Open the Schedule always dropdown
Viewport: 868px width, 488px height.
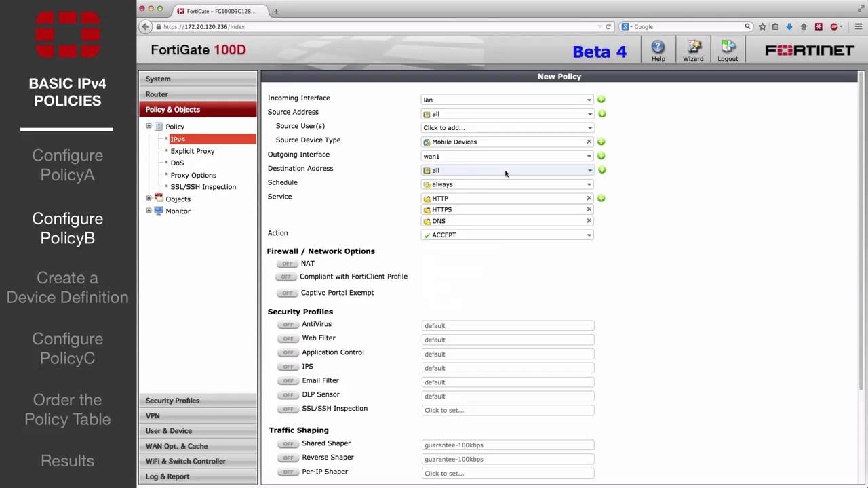[507, 184]
